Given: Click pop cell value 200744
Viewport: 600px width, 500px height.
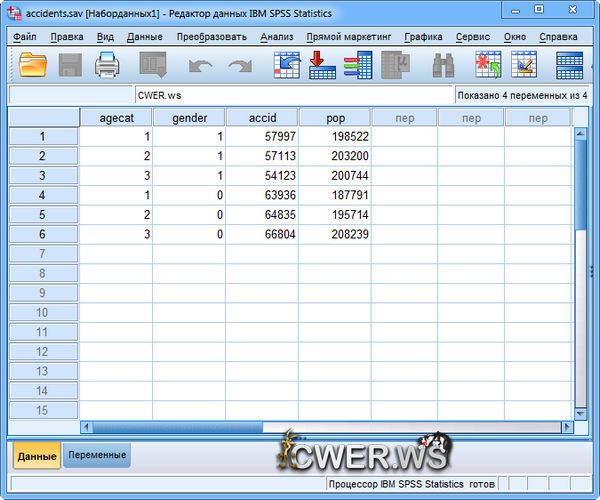Looking at the screenshot, I should [x=335, y=176].
